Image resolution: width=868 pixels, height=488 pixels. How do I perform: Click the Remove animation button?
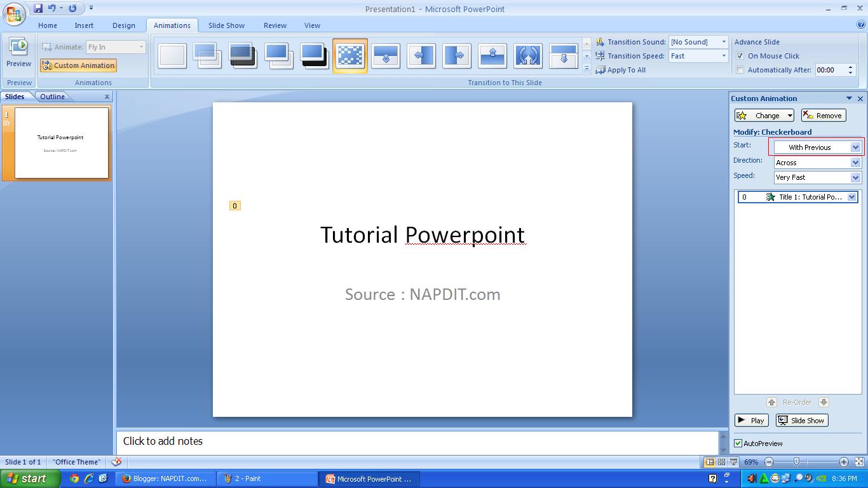[823, 116]
